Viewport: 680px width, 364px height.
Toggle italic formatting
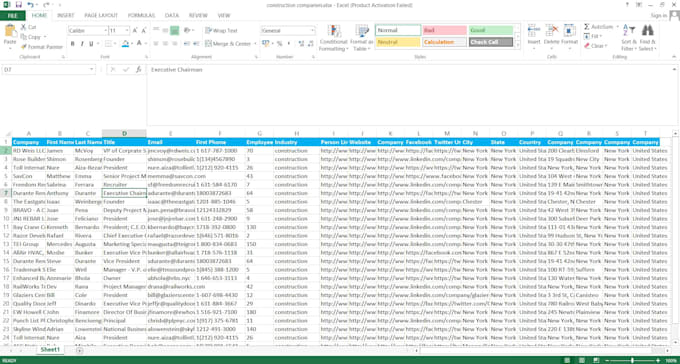coord(82,44)
